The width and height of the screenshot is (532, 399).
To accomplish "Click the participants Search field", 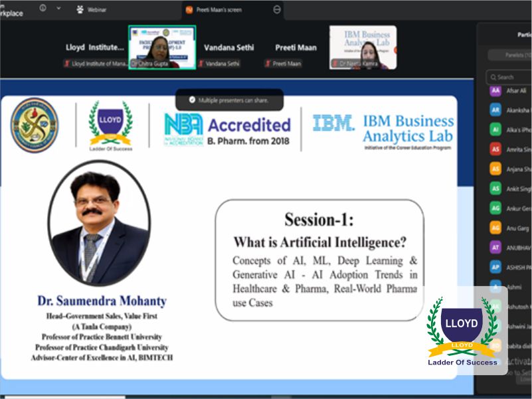I will coord(509,77).
